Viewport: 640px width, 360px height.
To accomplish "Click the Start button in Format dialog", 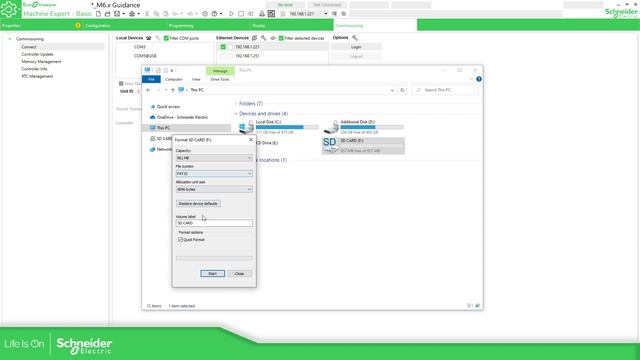I will coord(213,273).
